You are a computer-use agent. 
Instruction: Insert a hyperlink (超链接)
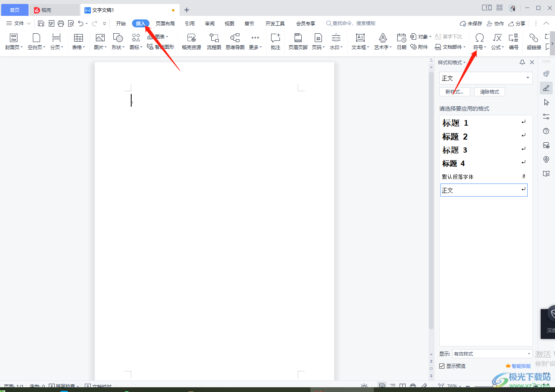[534, 42]
